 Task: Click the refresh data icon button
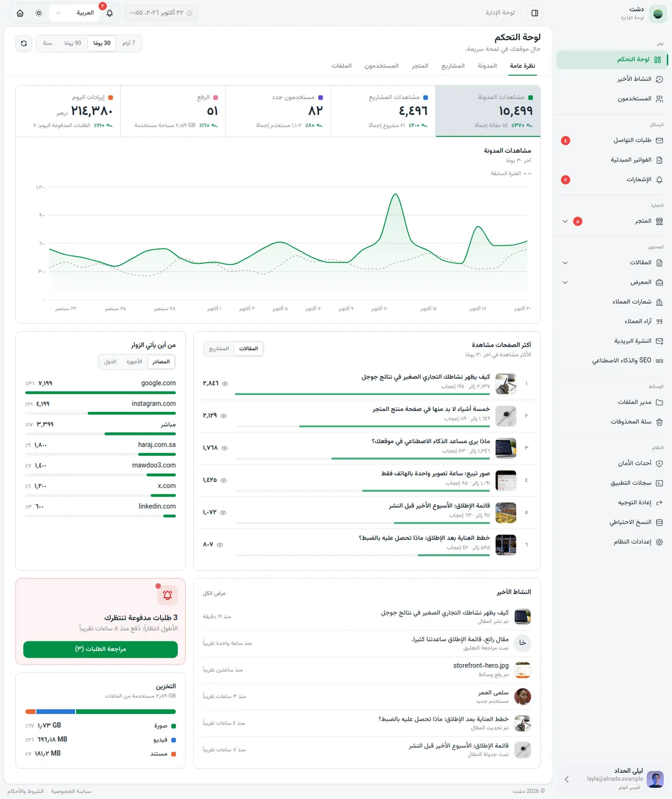[x=24, y=44]
